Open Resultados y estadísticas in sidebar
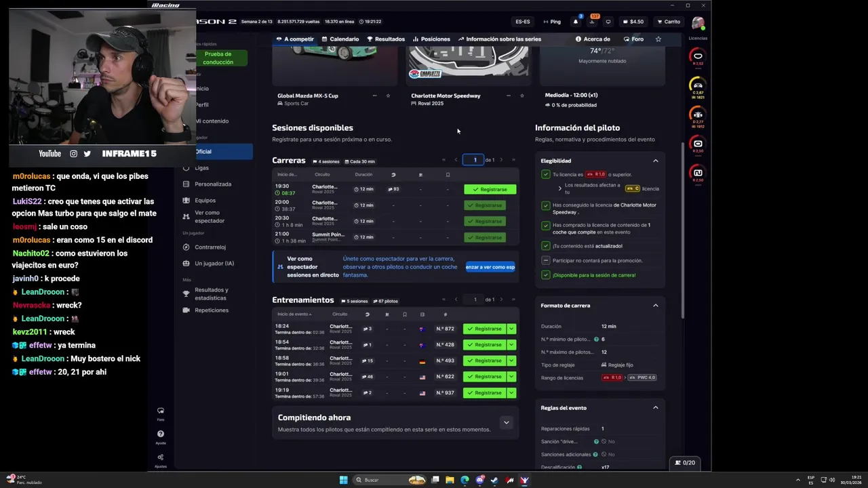The image size is (868, 488). point(211,294)
